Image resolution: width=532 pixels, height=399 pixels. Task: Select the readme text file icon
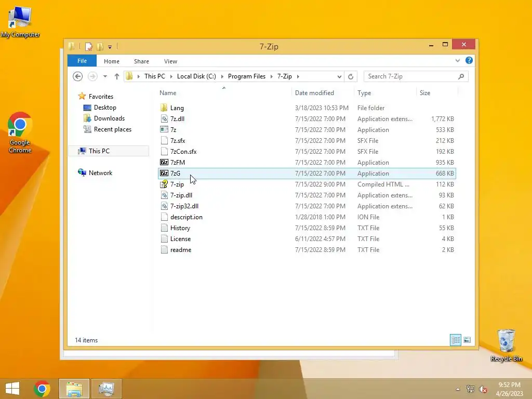click(164, 249)
